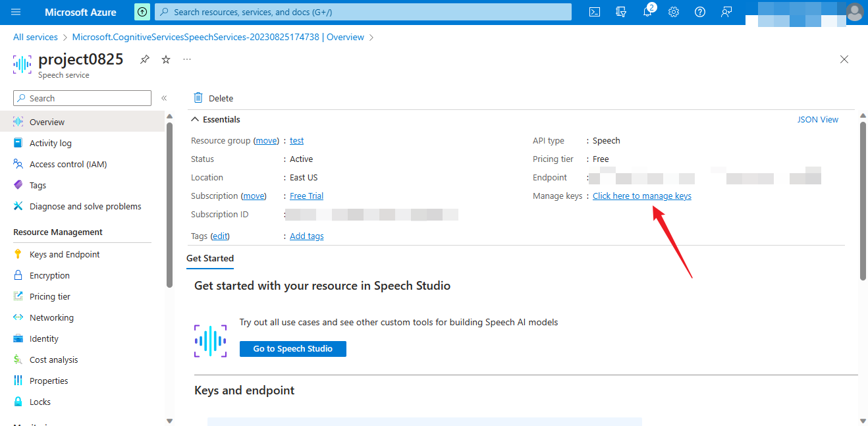Open the Free Trial subscription link

pos(306,196)
